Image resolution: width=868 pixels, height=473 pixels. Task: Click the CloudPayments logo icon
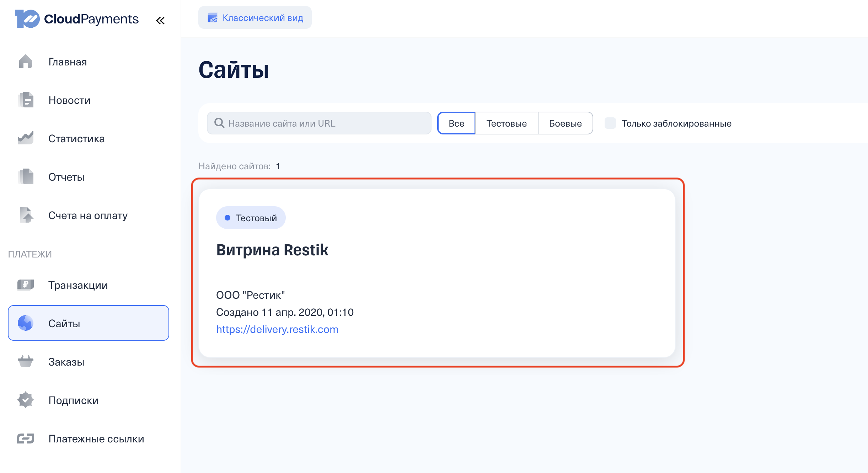click(27, 19)
